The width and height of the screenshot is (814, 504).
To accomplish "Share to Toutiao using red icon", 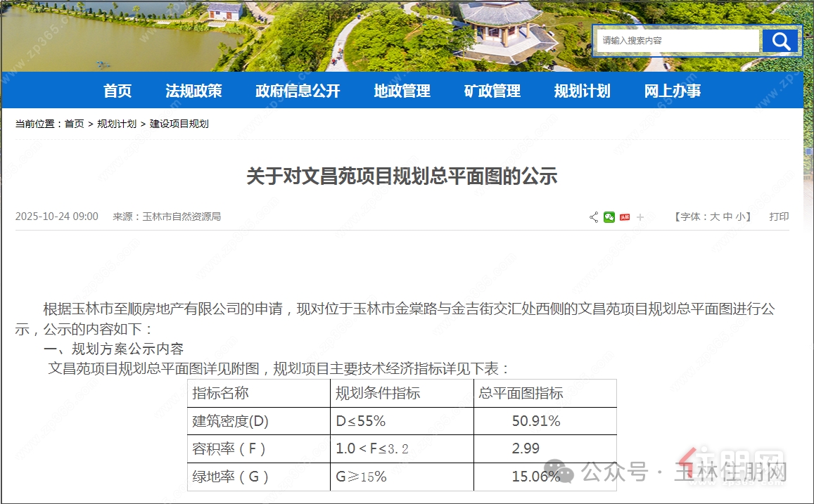I will [x=623, y=217].
